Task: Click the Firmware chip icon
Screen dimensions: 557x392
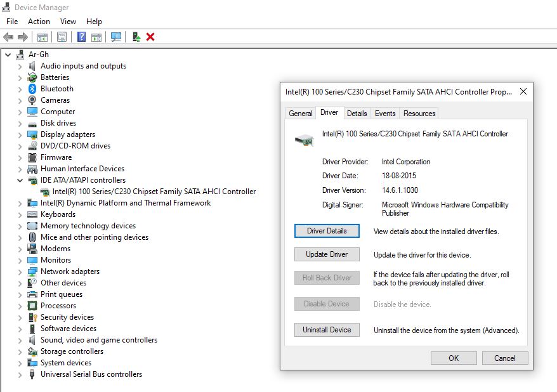Action: point(32,157)
